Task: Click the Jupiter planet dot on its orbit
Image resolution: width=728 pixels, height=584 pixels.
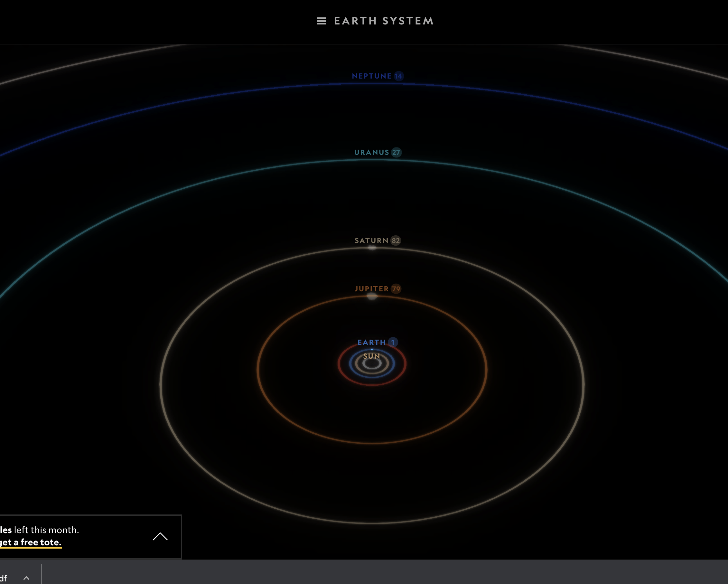Action: click(372, 297)
